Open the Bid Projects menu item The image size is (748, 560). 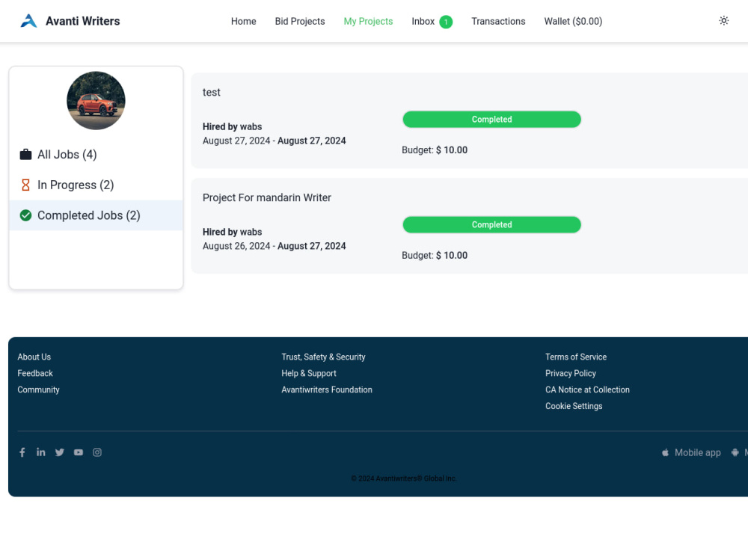(x=300, y=22)
